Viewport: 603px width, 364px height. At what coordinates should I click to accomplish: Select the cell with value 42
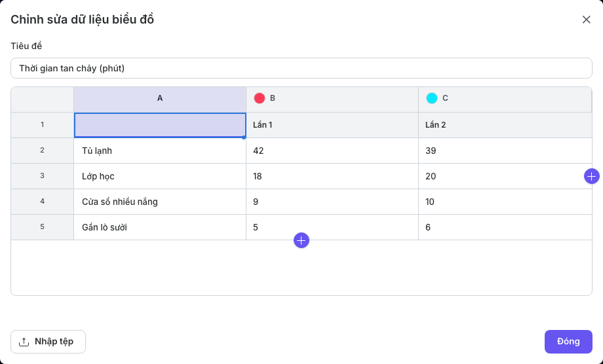click(332, 151)
